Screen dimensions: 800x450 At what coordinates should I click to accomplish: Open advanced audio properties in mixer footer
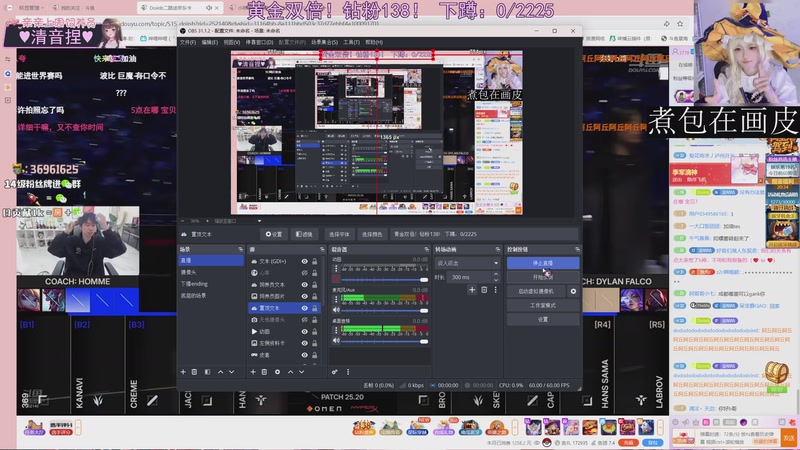335,372
